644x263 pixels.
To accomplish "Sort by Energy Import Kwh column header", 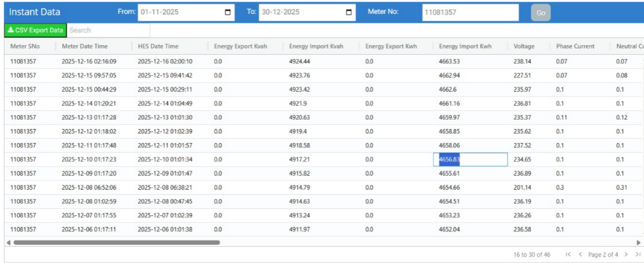I will tap(465, 47).
